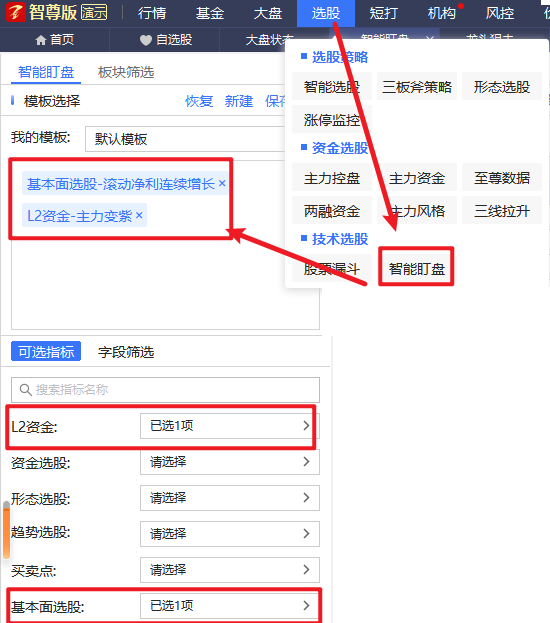550x623 pixels.
Task: Remove the 基本面选股-滚动净利连续增长 tag
Action: pos(222,183)
